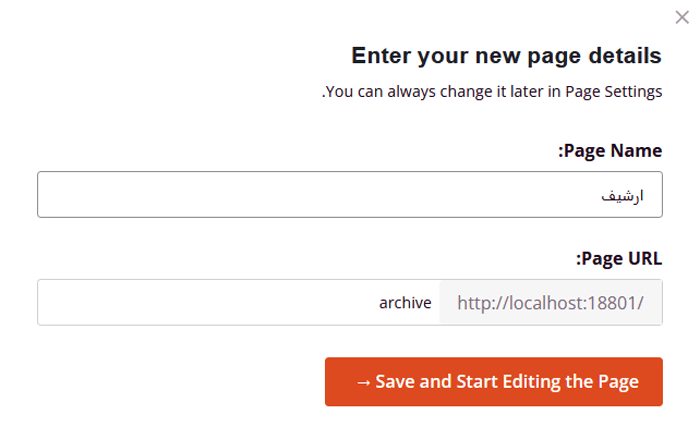The image size is (700, 439).
Task: Click the empty left area of Page Name field
Action: coord(150,195)
